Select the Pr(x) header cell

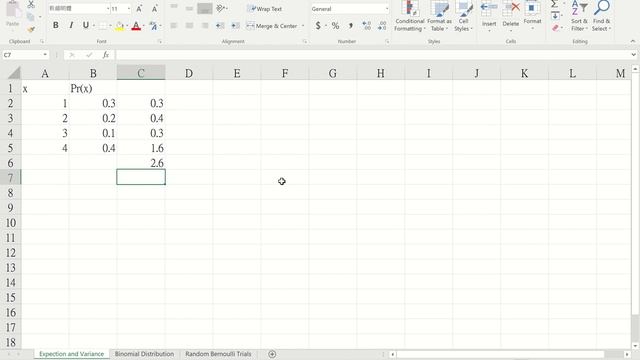(x=93, y=88)
